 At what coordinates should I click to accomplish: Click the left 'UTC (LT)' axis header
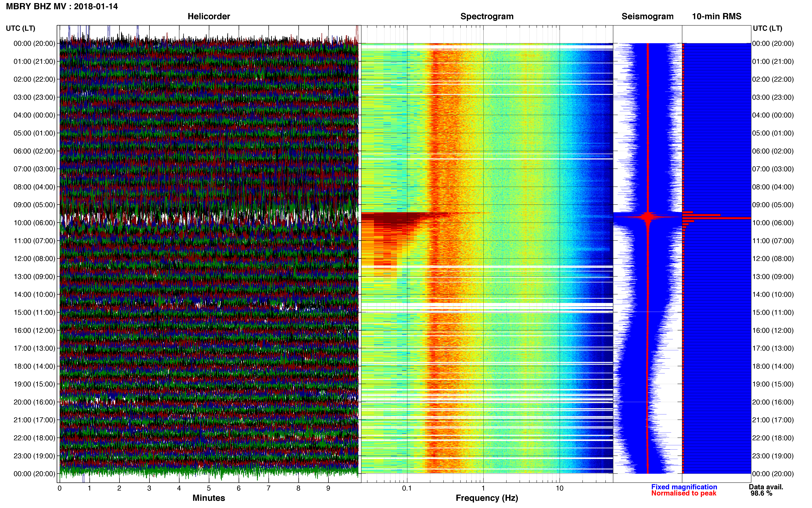click(21, 28)
